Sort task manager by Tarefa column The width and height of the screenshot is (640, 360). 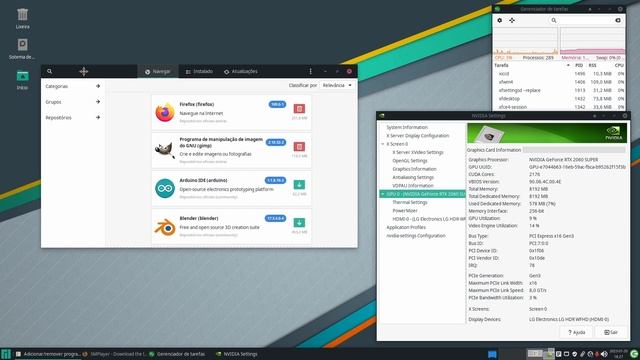tap(532, 65)
